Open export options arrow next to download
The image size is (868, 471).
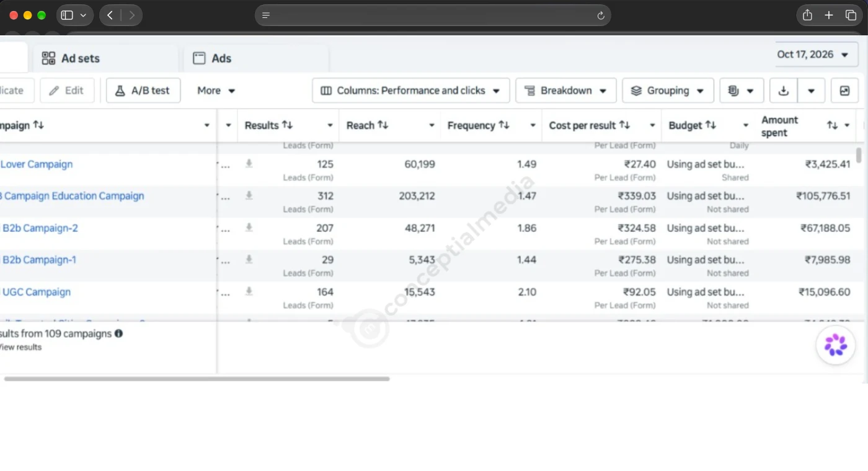click(x=811, y=90)
